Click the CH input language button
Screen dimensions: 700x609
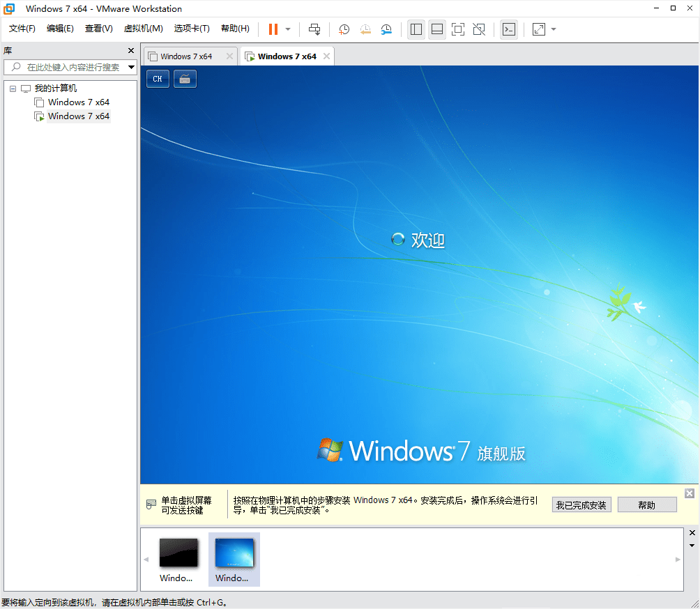[158, 79]
